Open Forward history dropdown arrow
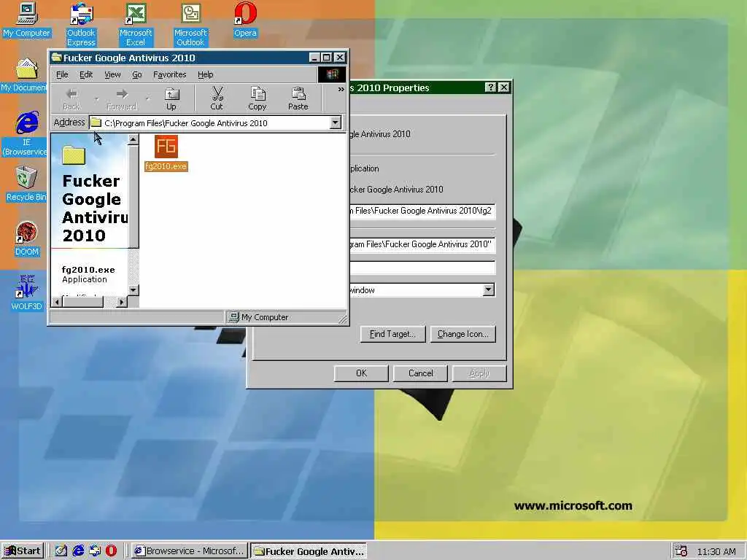Screen dimensions: 747x560 tap(147, 99)
